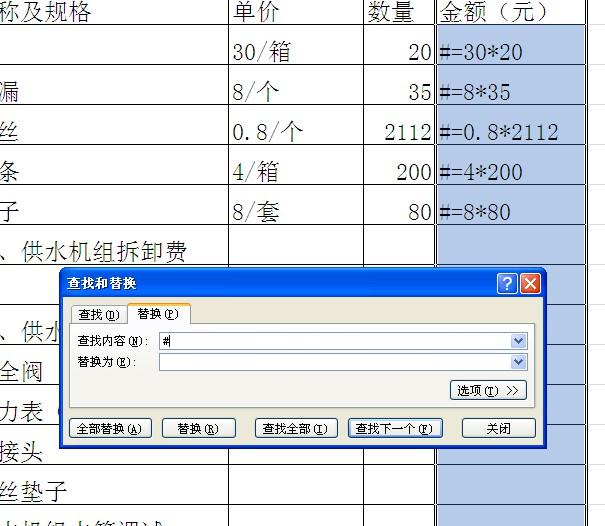Click the 丝垫子 cell

point(114,485)
